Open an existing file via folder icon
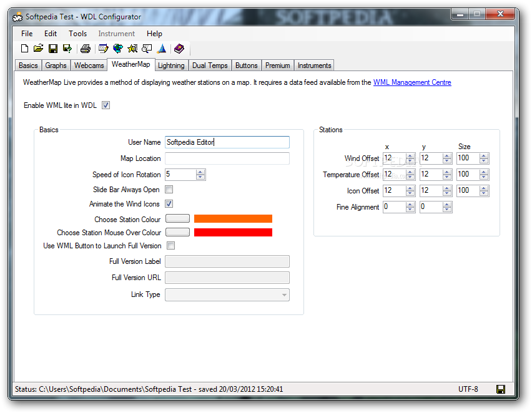Viewport: 532px width, 413px height. 38,49
